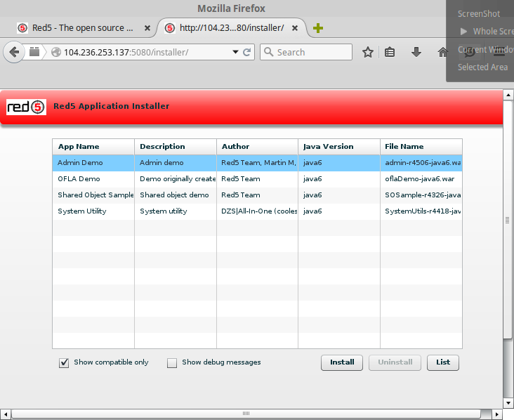Go back using the browser back arrow

click(x=14, y=52)
